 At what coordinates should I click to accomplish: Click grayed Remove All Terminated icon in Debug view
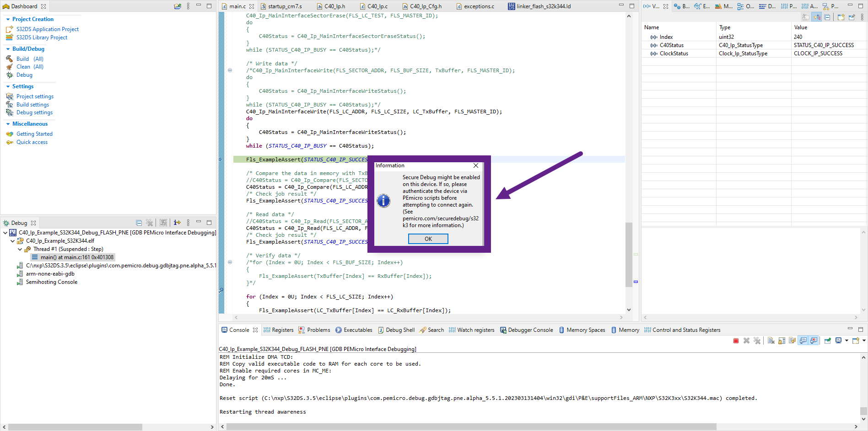(149, 223)
